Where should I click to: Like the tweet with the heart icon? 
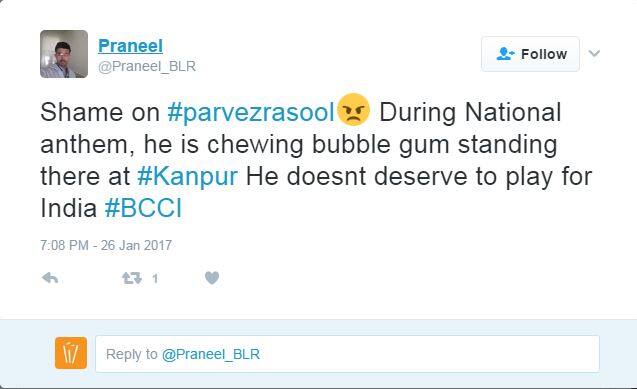click(x=212, y=278)
